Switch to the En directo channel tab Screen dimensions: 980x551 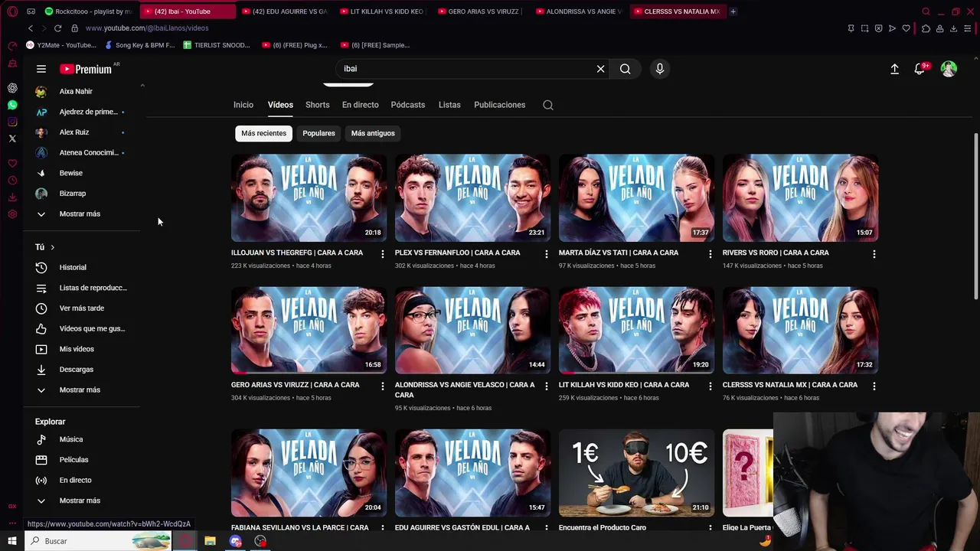[x=361, y=105]
